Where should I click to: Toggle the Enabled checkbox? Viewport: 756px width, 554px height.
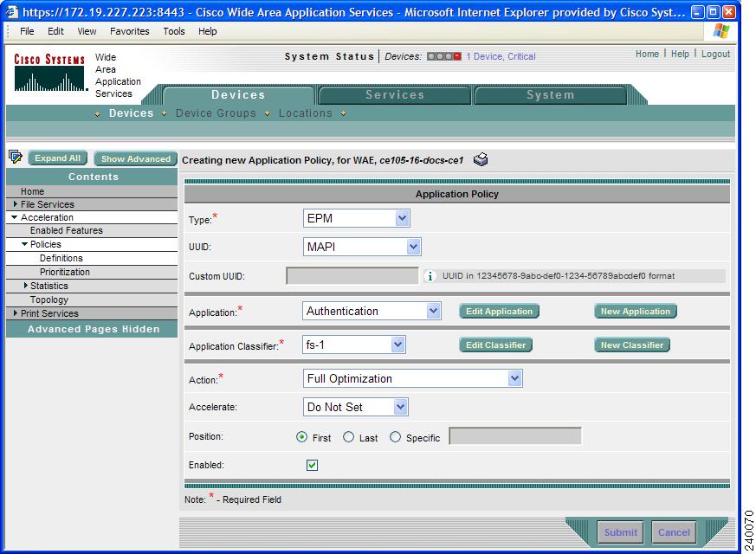(312, 465)
